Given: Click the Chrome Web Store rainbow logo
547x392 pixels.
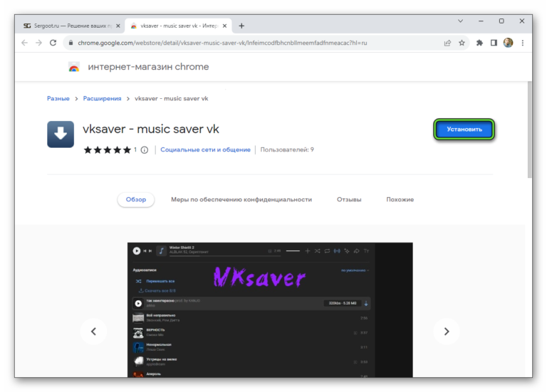Looking at the screenshot, I should [74, 67].
